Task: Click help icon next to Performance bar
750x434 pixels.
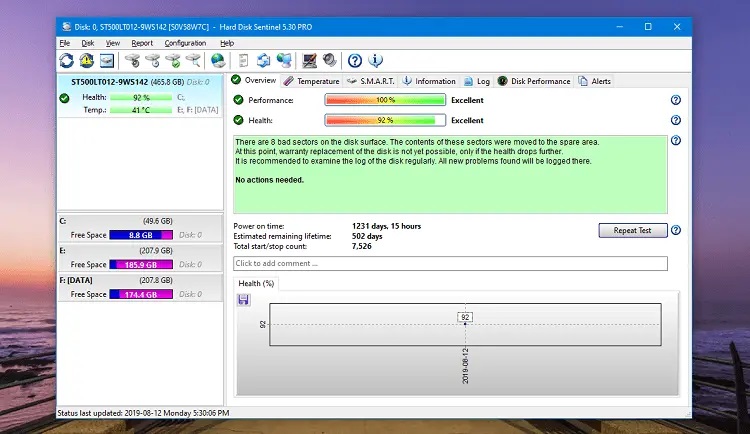Action: [675, 100]
